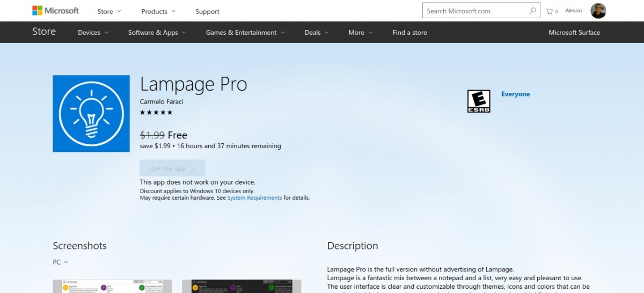Open the first light-theme Lampage screenshot
This screenshot has width=644, height=293.
(112, 286)
